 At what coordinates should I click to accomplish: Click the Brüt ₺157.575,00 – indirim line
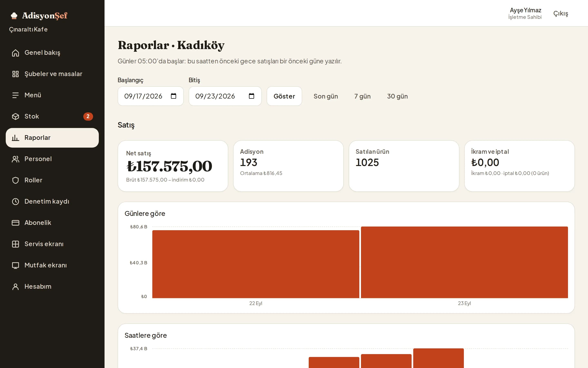pos(165,180)
